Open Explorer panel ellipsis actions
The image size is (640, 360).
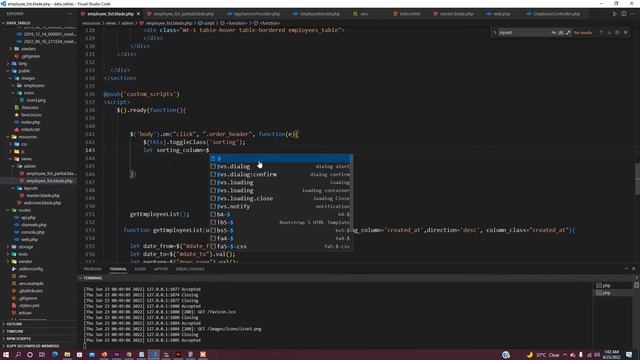69,13
